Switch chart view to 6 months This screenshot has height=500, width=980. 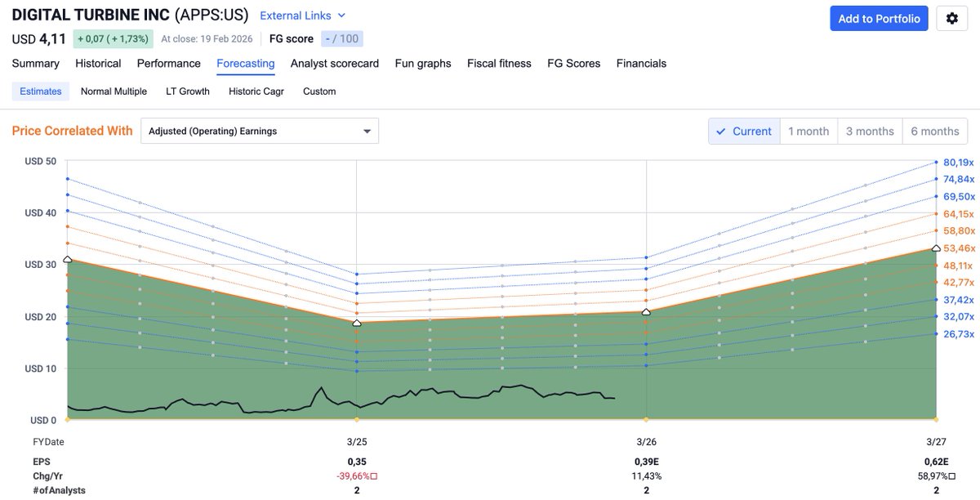click(x=934, y=131)
